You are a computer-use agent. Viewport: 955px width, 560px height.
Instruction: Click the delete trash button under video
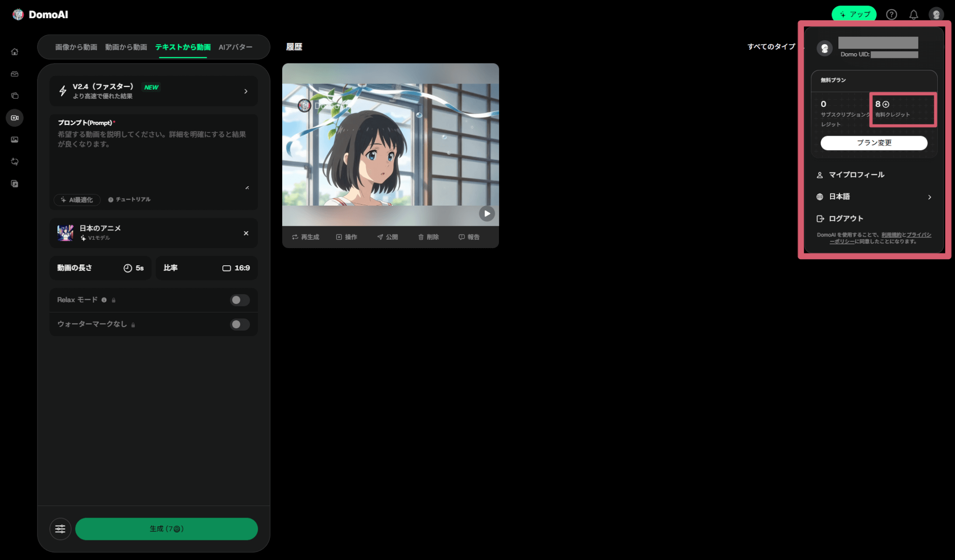pyautogui.click(x=429, y=237)
